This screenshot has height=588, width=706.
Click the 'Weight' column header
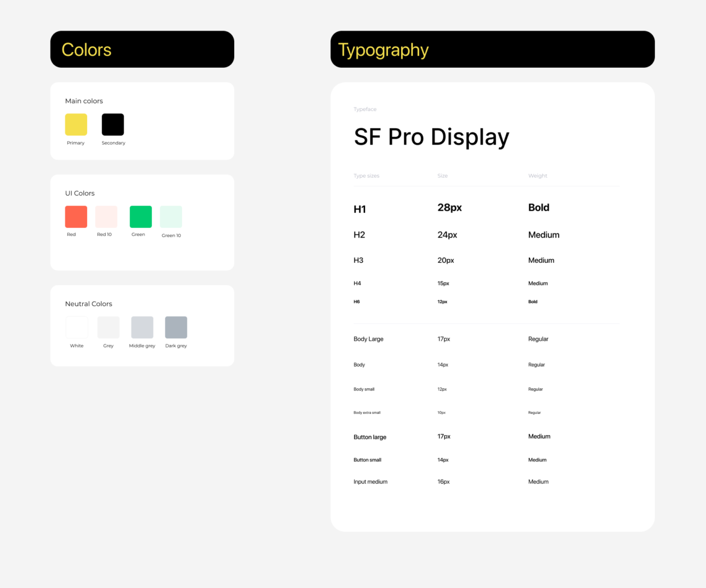[x=538, y=175]
